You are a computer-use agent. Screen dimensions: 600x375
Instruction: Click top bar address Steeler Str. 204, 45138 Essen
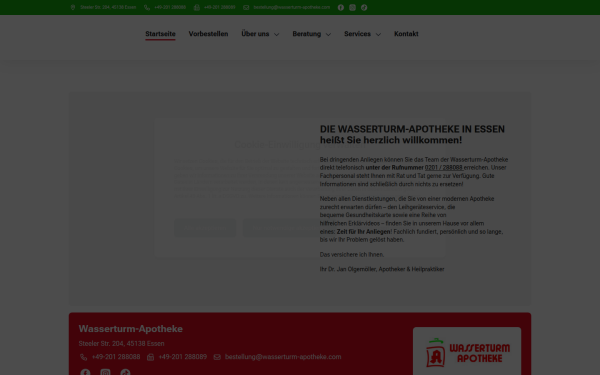click(108, 7)
